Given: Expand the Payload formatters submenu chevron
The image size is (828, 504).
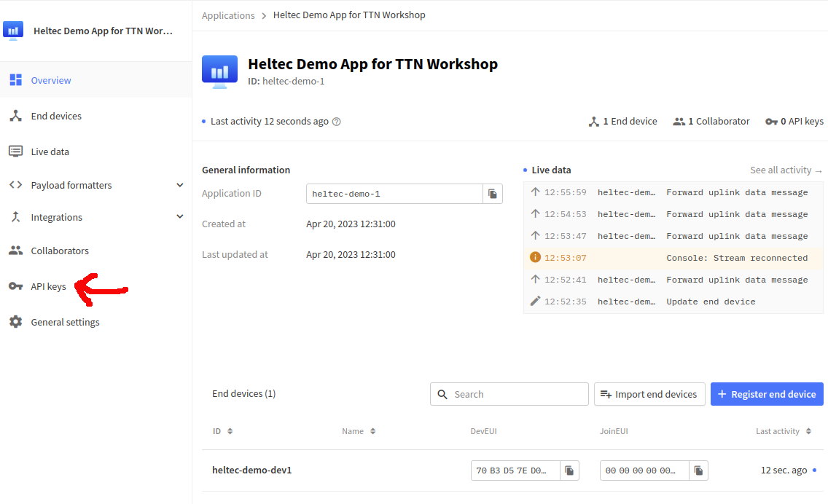Looking at the screenshot, I should 180,185.
